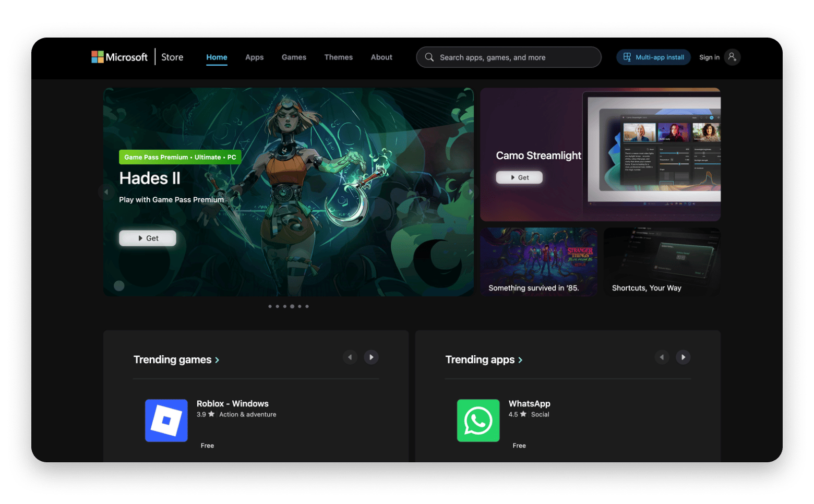Show next Trending apps items

(x=684, y=357)
